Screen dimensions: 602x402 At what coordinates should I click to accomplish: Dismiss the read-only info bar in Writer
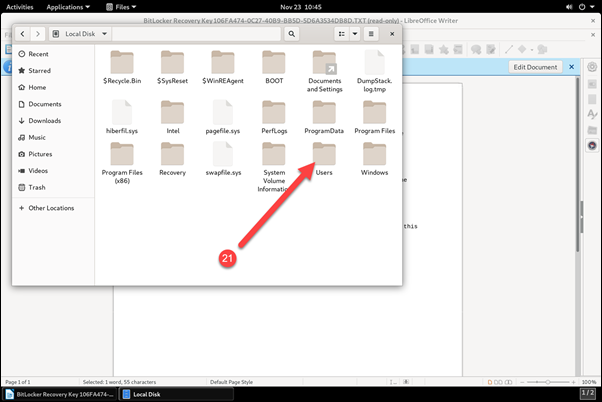(x=572, y=67)
